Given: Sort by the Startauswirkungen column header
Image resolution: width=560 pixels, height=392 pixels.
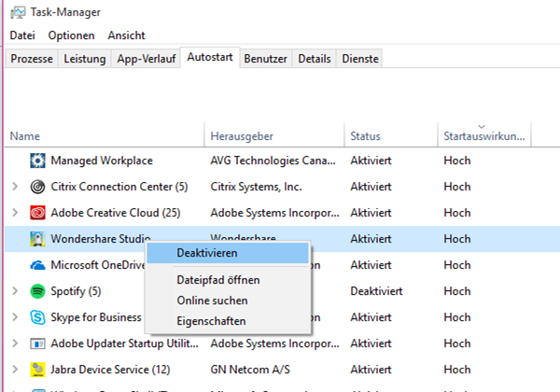Looking at the screenshot, I should point(484,136).
